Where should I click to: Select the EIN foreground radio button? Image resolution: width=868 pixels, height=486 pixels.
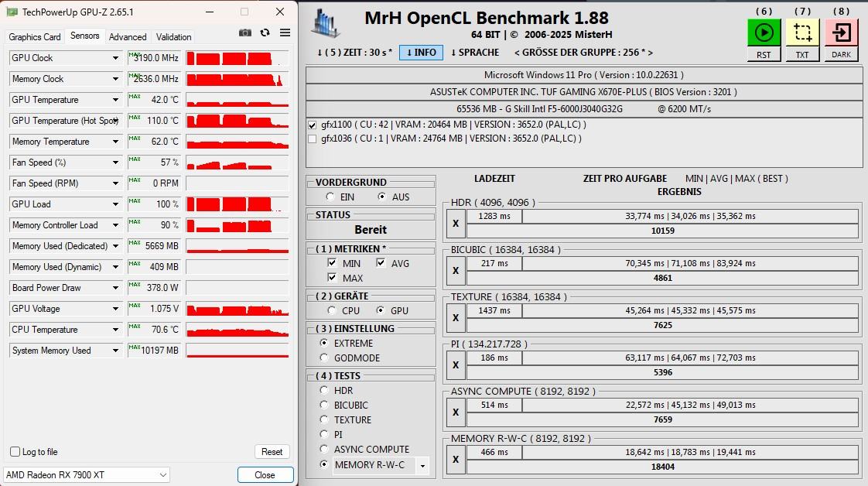330,197
